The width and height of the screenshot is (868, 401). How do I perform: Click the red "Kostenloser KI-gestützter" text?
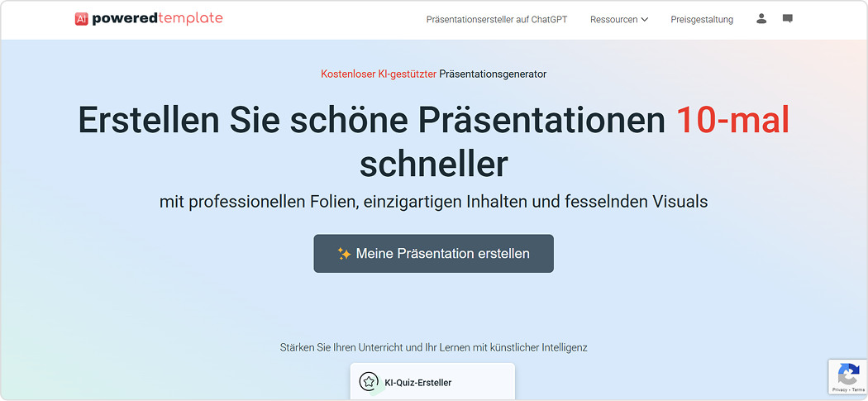coord(379,74)
